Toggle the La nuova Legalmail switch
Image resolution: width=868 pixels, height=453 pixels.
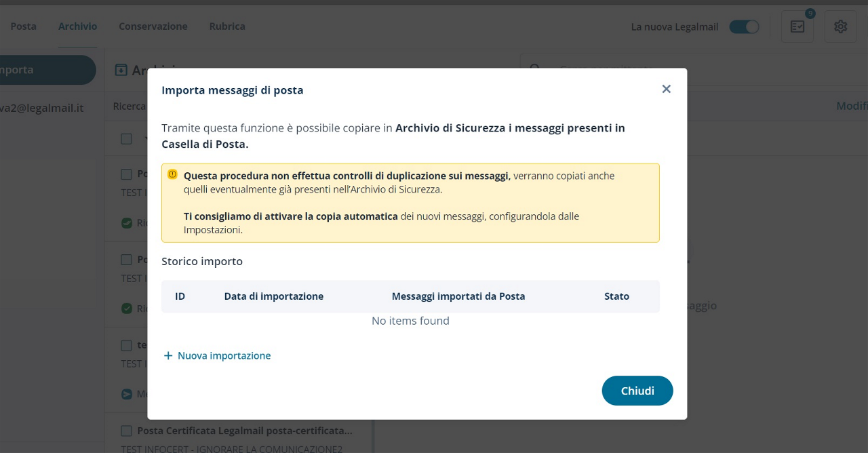click(744, 27)
